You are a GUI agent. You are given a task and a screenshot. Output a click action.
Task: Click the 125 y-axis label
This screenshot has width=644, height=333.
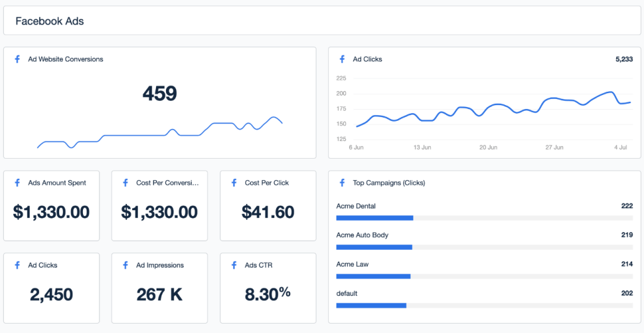click(x=341, y=139)
